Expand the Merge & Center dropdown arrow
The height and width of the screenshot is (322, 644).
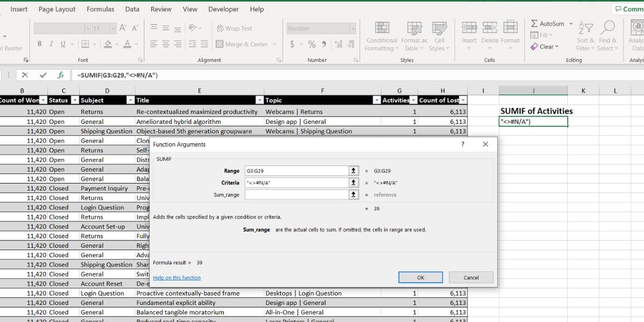click(274, 44)
